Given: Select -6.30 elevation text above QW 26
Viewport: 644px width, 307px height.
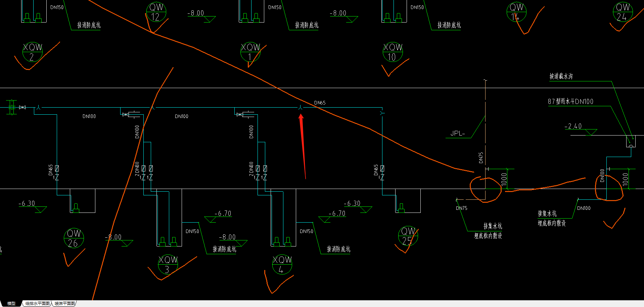Looking at the screenshot, I should 27,203.
